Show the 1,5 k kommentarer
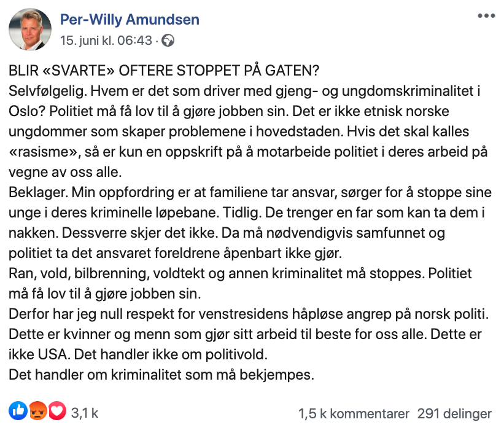Viewport: 504px width, 430px height. pyautogui.click(x=354, y=413)
